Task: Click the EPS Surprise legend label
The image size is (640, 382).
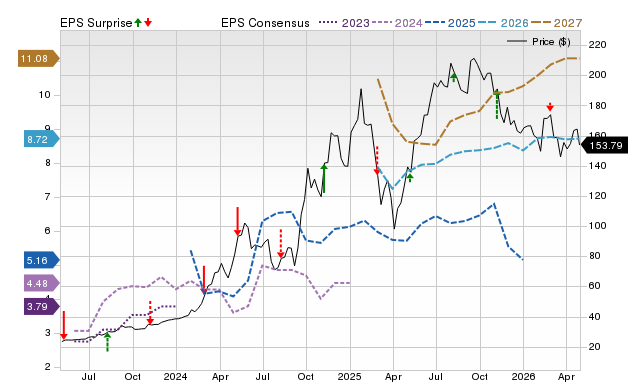Action: (x=96, y=23)
